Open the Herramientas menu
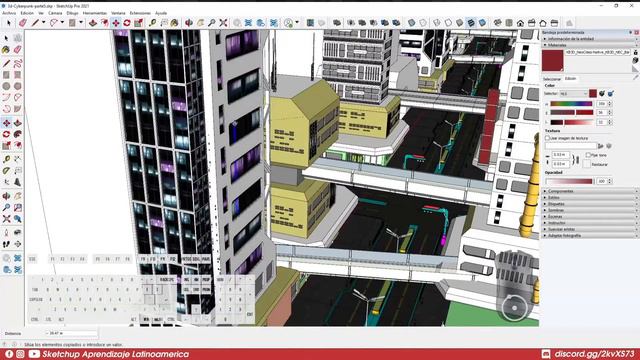 click(95, 13)
